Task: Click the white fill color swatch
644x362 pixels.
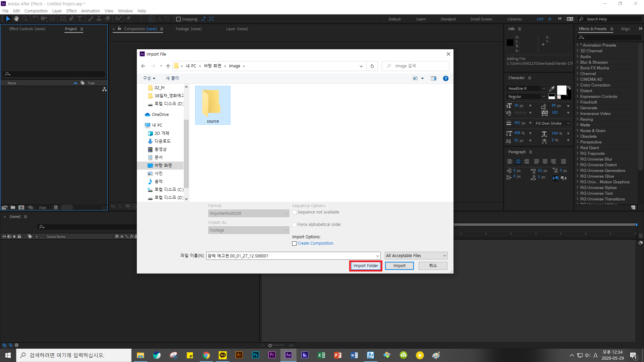Action: point(561,90)
